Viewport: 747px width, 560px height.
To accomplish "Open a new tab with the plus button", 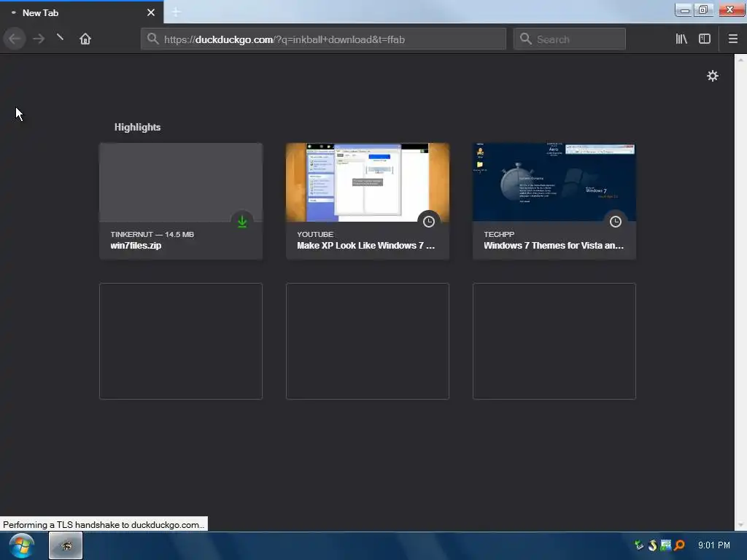I will coord(176,12).
